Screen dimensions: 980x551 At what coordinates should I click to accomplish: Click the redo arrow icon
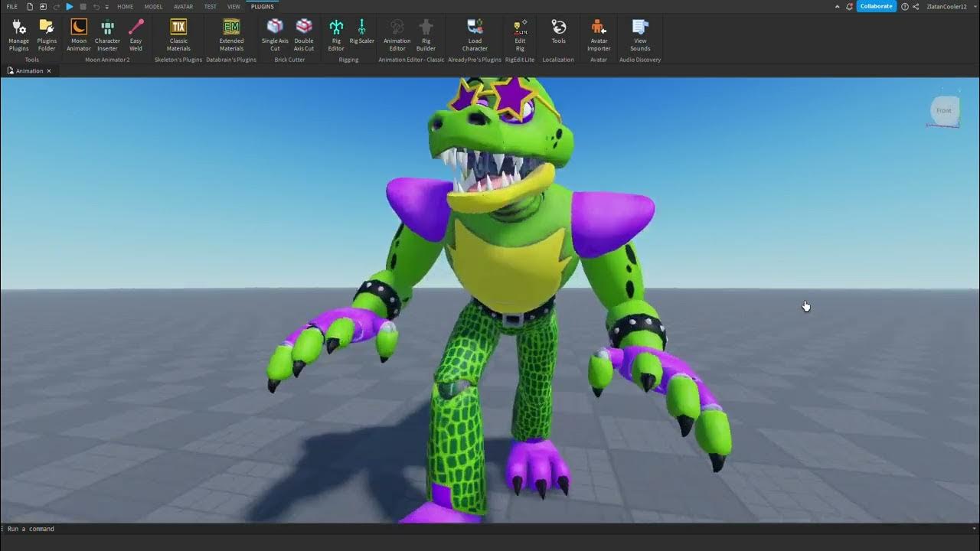coord(56,6)
